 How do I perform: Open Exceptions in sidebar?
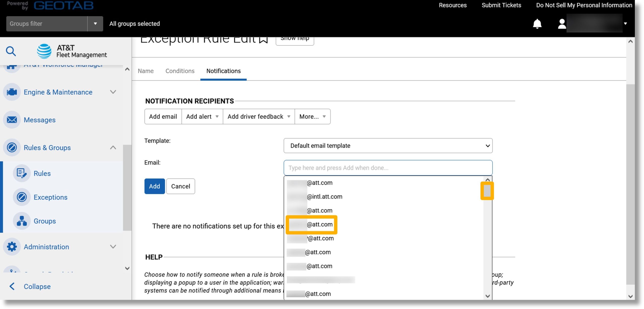click(x=51, y=197)
